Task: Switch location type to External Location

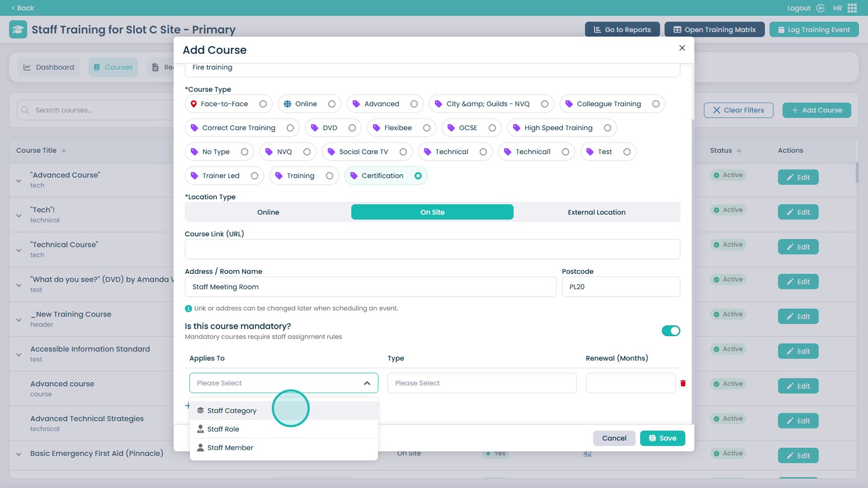Action: click(x=597, y=212)
